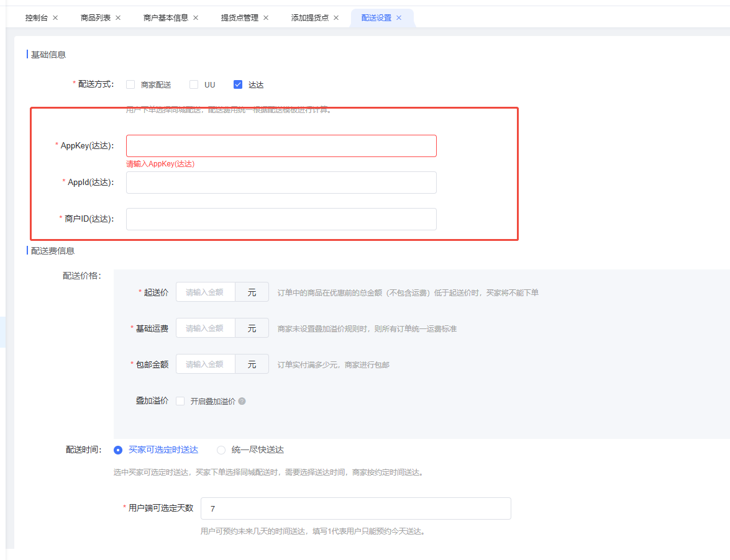Check the UU delivery option
The image size is (730, 560).
194,85
